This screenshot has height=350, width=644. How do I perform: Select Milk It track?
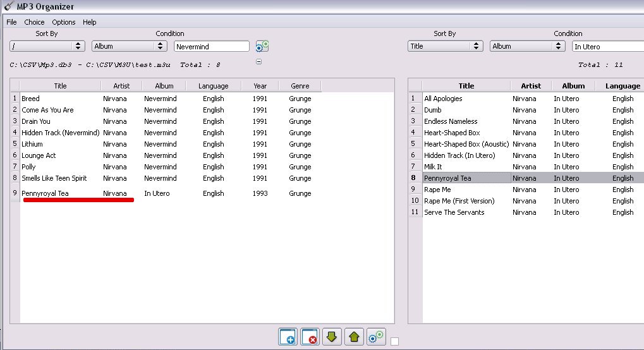[x=433, y=167]
